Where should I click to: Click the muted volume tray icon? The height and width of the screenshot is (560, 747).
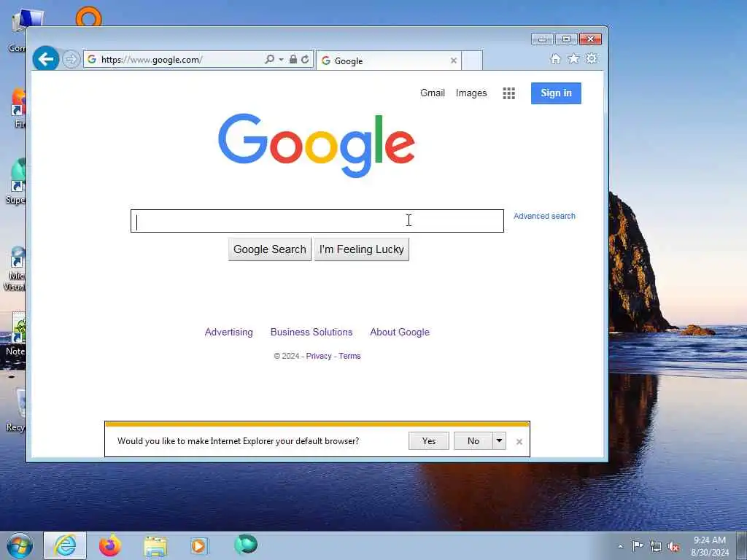click(x=673, y=546)
